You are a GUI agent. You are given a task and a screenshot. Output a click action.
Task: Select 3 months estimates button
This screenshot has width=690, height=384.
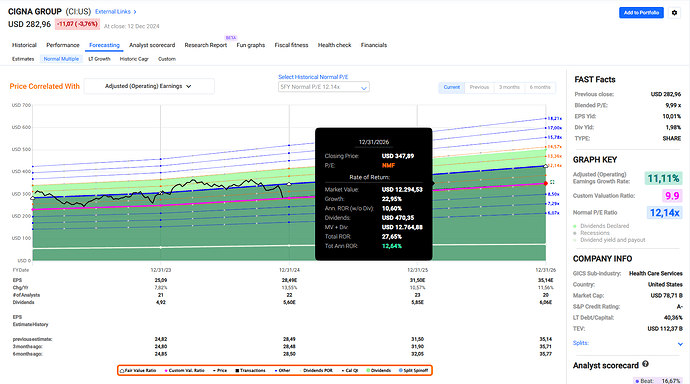[509, 87]
